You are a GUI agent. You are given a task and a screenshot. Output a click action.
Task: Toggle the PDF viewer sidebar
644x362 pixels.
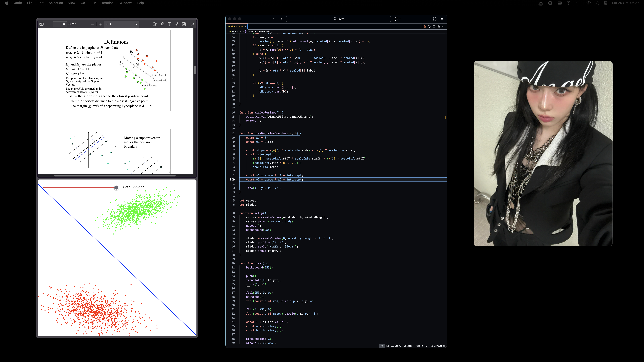(x=42, y=24)
